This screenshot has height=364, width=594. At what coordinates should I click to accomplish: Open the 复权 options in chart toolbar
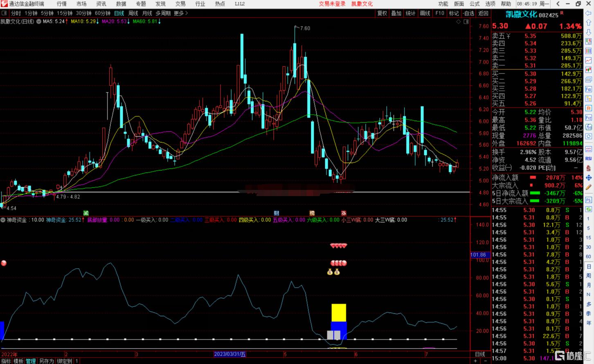[x=382, y=13]
